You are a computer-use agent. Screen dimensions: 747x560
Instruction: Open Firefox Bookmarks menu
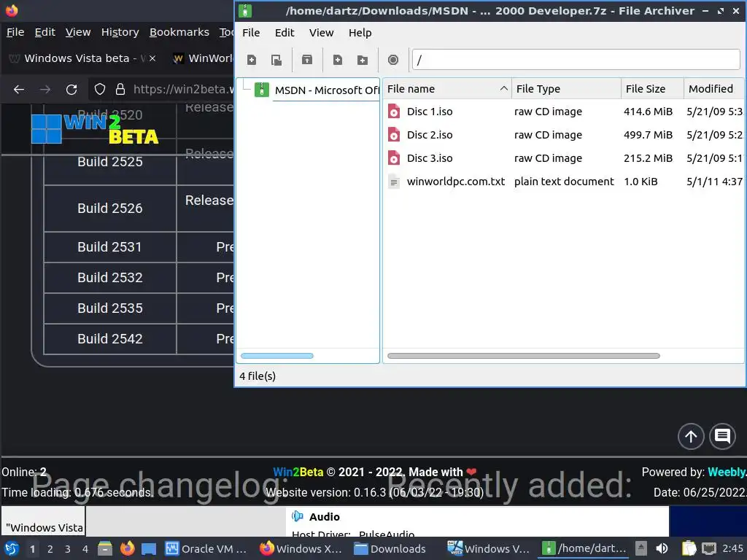click(x=179, y=32)
